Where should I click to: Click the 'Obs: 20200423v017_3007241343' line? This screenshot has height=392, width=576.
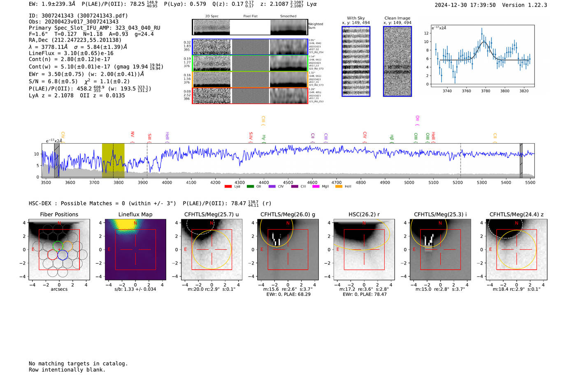coord(74,22)
